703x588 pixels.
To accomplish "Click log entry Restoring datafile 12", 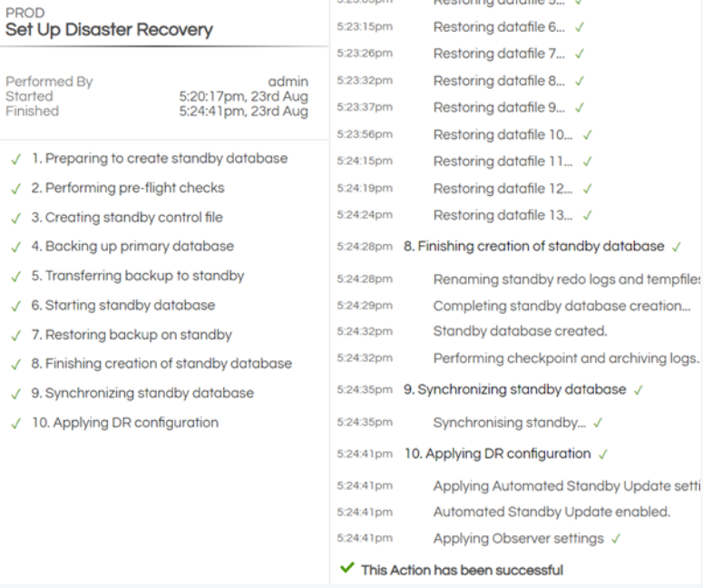I will click(503, 189).
